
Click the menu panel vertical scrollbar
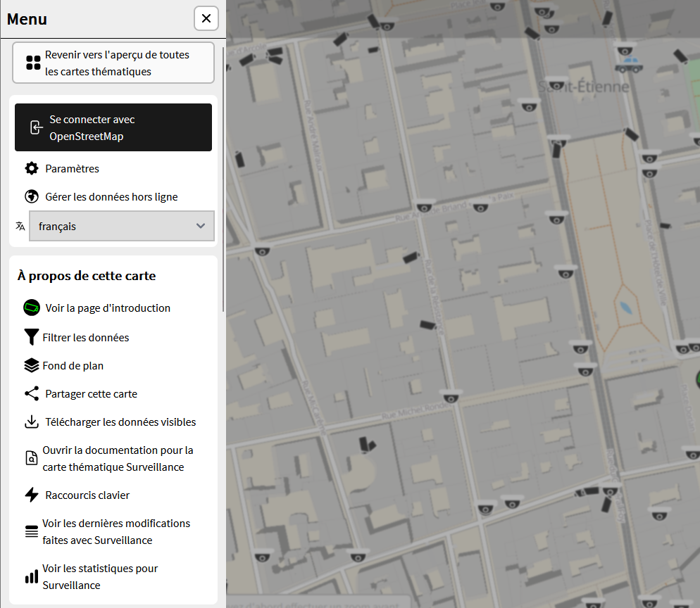click(223, 176)
